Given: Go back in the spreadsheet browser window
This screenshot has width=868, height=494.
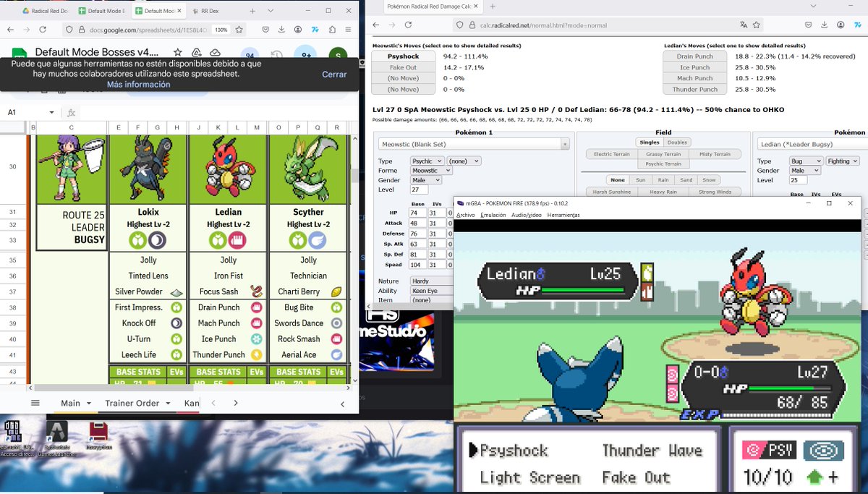Looking at the screenshot, I should 10,30.
